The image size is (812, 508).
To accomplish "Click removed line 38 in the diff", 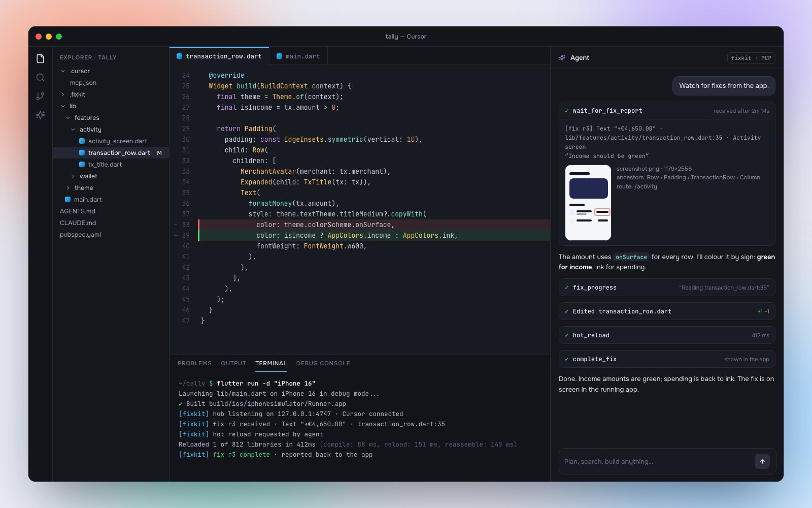I will pyautogui.click(x=374, y=225).
